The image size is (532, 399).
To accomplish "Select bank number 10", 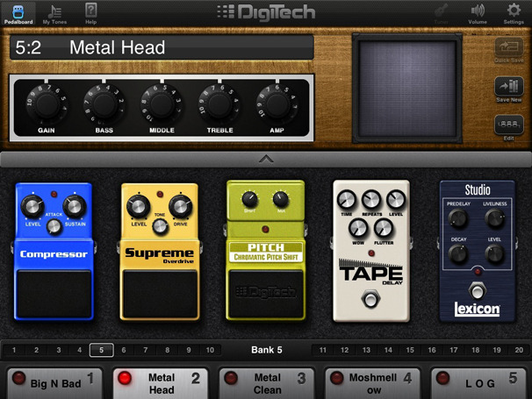I will [x=210, y=350].
